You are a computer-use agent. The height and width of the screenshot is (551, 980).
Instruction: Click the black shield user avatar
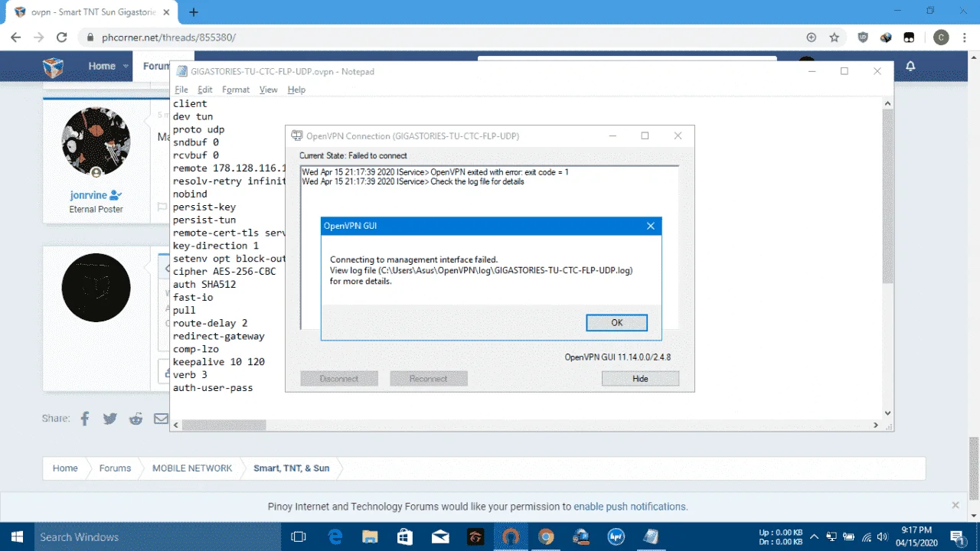pos(96,288)
